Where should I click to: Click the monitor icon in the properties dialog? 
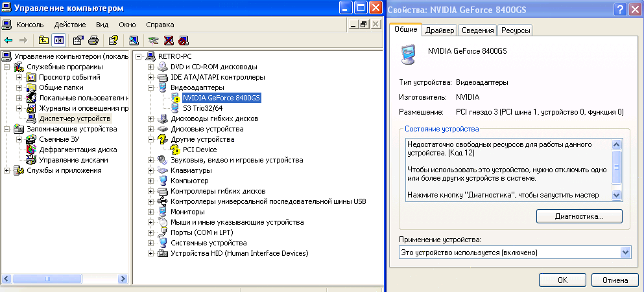pos(408,53)
